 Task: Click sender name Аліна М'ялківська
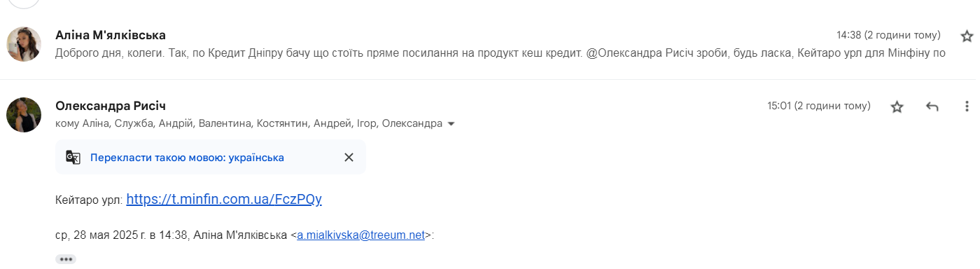111,35
